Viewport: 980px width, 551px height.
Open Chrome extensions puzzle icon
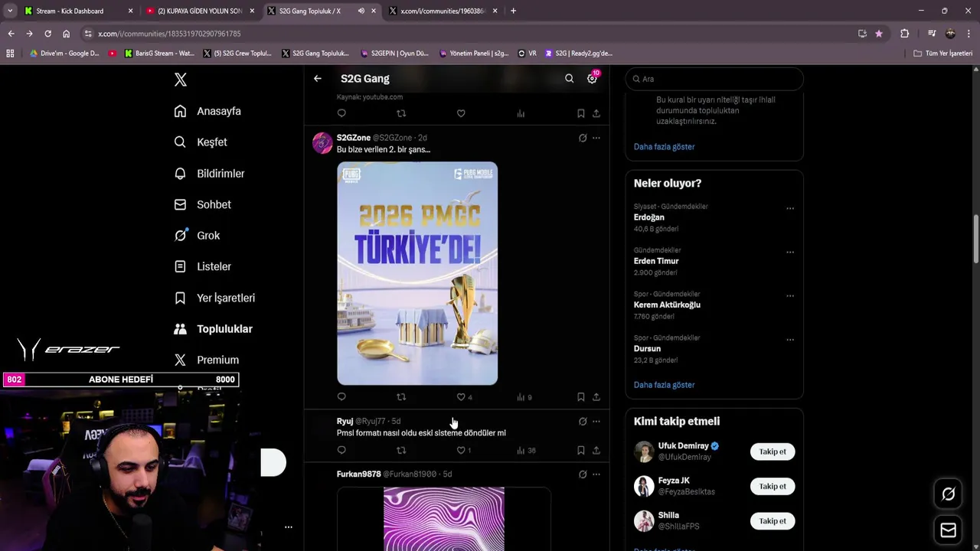[x=904, y=34]
